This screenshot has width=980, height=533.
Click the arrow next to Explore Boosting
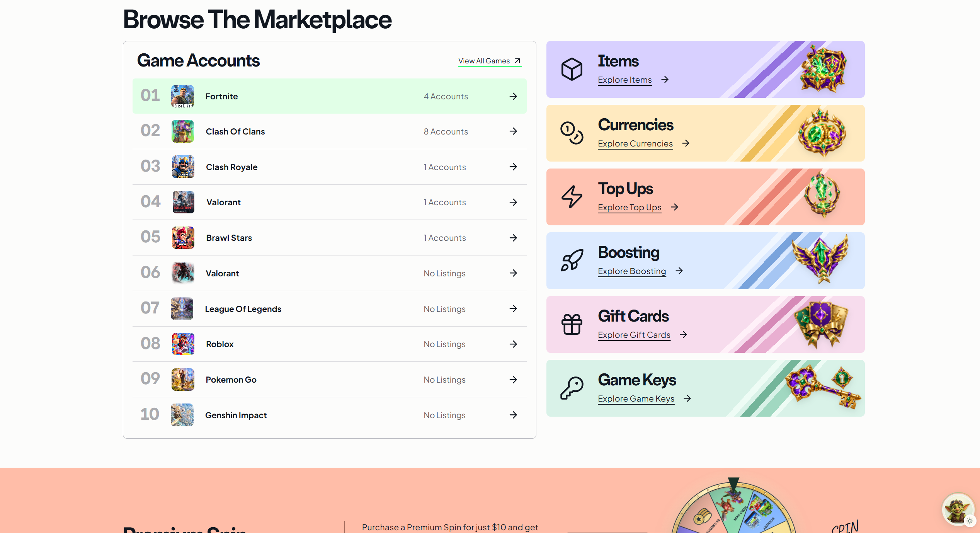[679, 271]
